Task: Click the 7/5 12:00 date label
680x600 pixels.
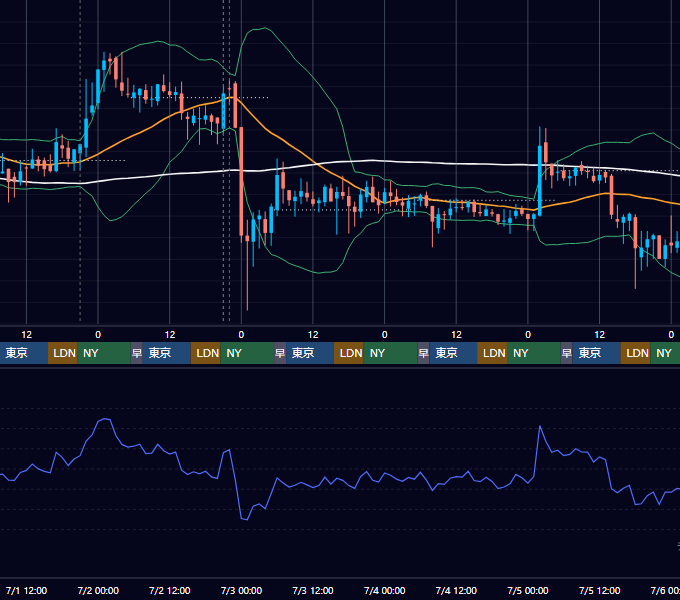Action: (x=599, y=590)
